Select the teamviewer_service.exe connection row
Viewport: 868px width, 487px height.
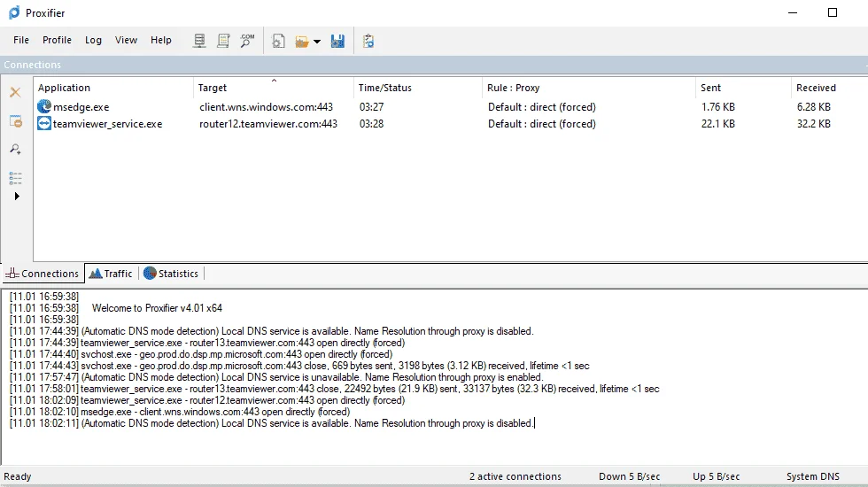click(x=451, y=123)
